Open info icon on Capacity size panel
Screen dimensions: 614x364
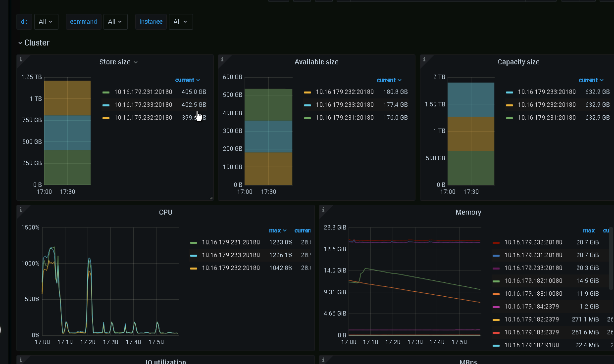click(424, 59)
